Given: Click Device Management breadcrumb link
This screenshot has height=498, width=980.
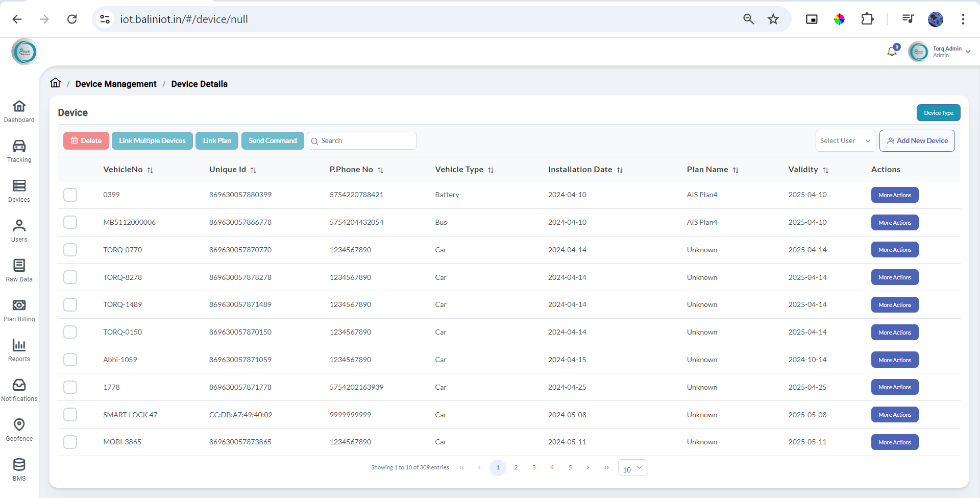Looking at the screenshot, I should coord(116,84).
